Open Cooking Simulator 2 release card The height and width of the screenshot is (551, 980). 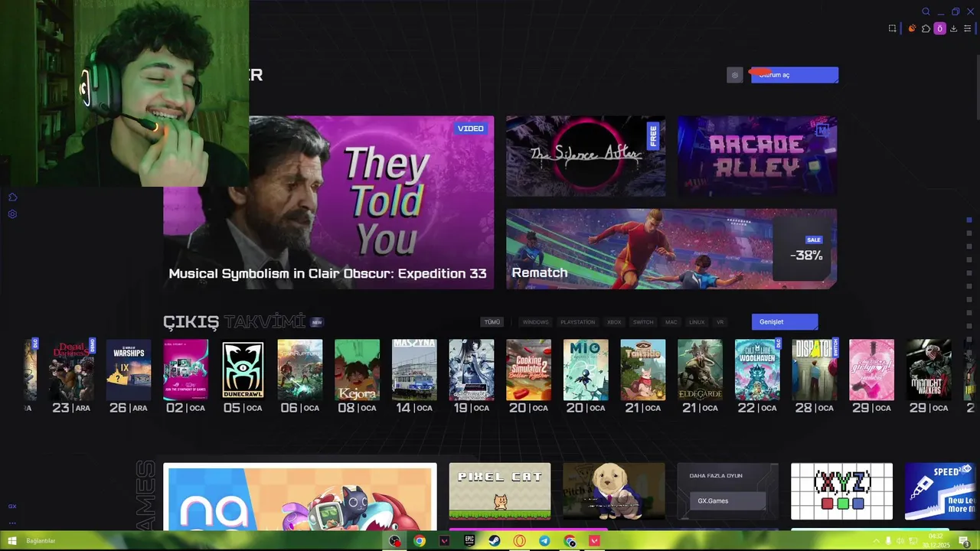528,370
